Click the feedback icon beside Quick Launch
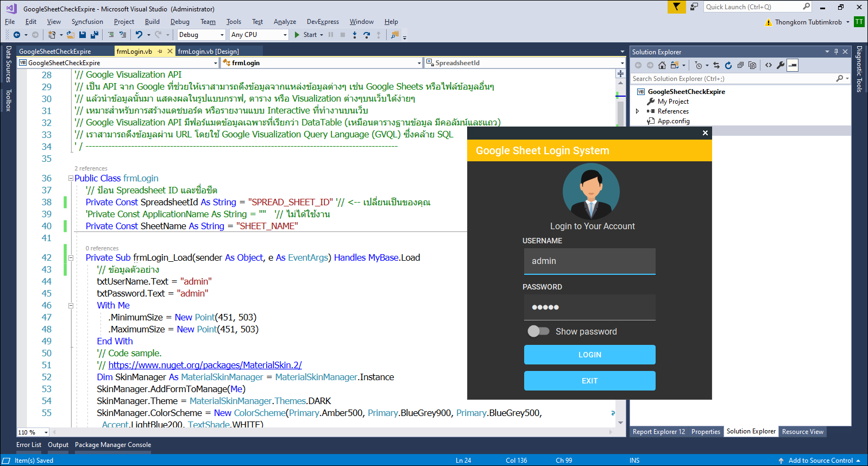 (x=694, y=7)
